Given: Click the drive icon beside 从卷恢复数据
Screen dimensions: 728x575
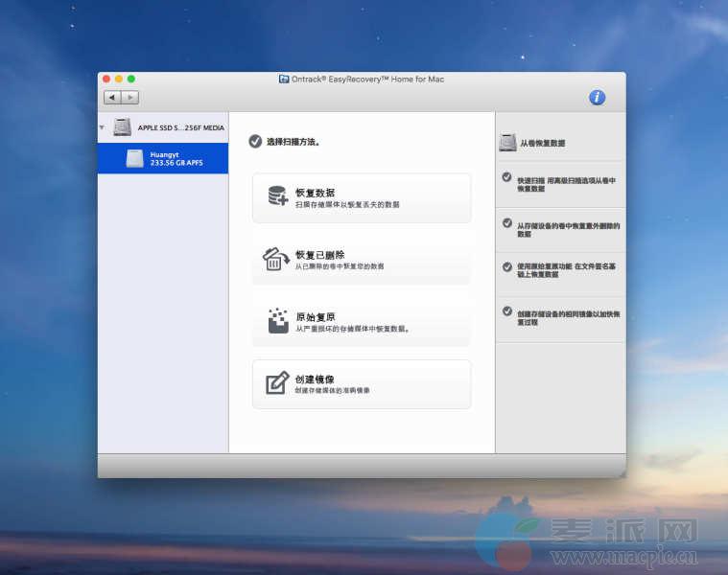Looking at the screenshot, I should [x=507, y=143].
